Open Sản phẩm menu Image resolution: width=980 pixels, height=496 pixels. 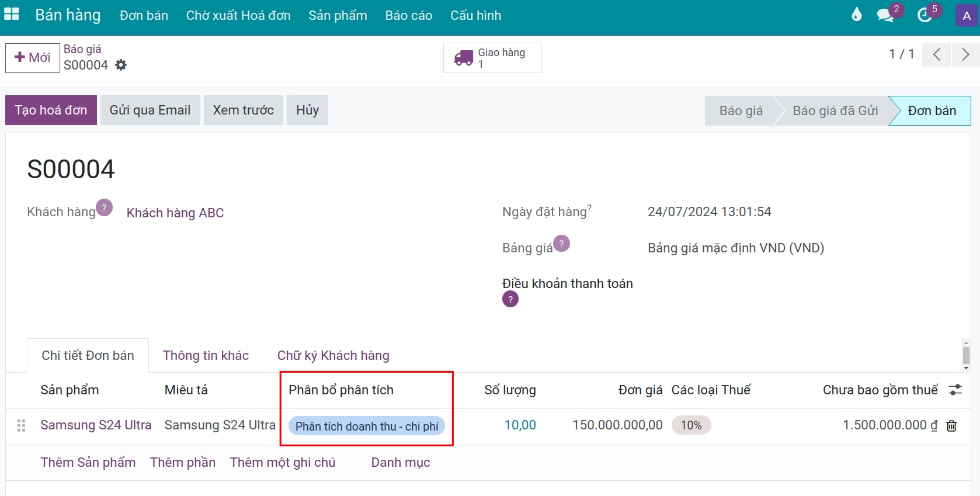pyautogui.click(x=338, y=15)
